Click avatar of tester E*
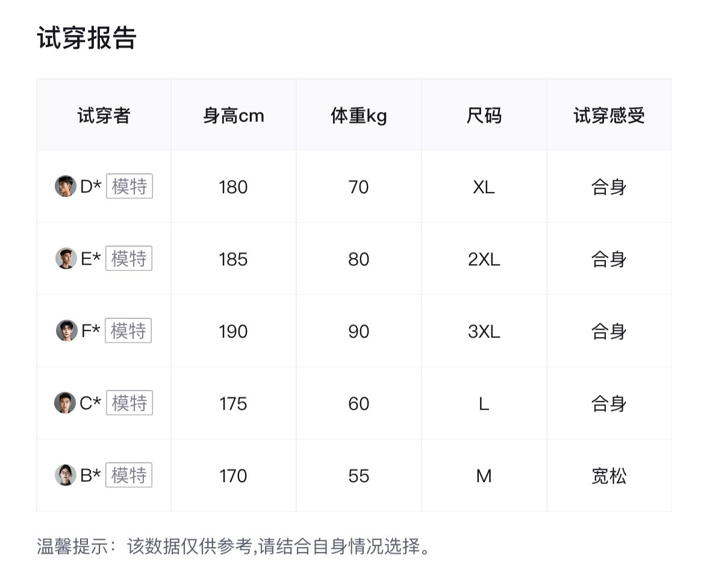Viewport: 710px width, 588px height. 66,259
